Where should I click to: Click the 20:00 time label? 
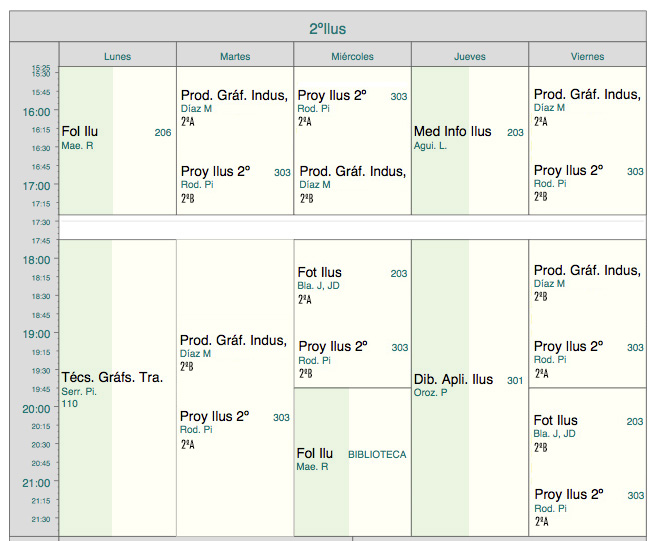pyautogui.click(x=37, y=408)
